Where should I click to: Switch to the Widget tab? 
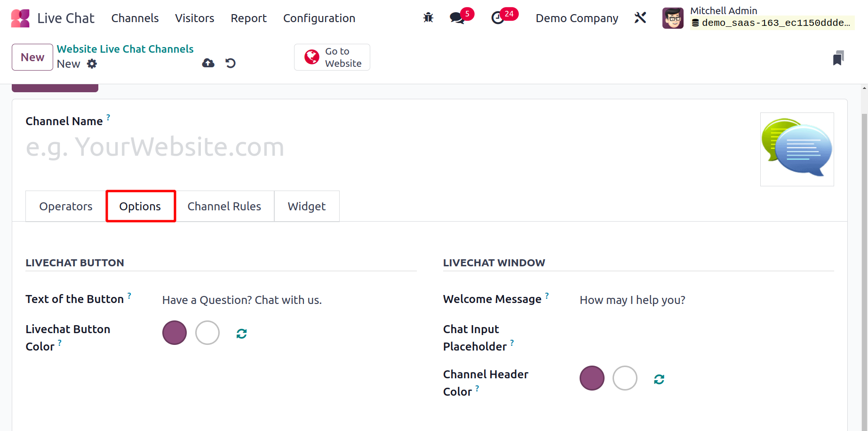coord(307,206)
